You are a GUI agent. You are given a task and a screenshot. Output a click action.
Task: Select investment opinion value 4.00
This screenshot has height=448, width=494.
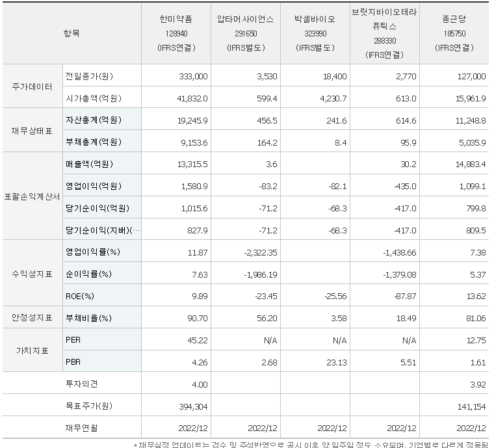(x=200, y=385)
